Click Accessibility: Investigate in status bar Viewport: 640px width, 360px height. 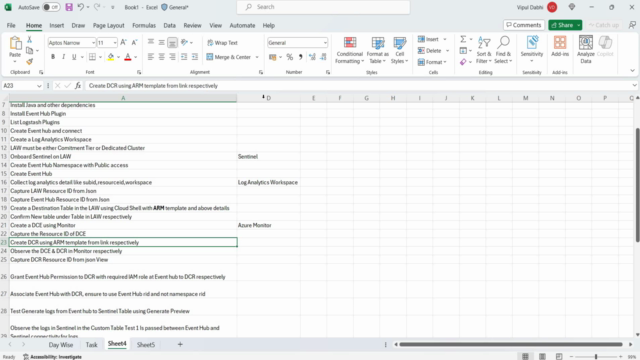[52, 357]
